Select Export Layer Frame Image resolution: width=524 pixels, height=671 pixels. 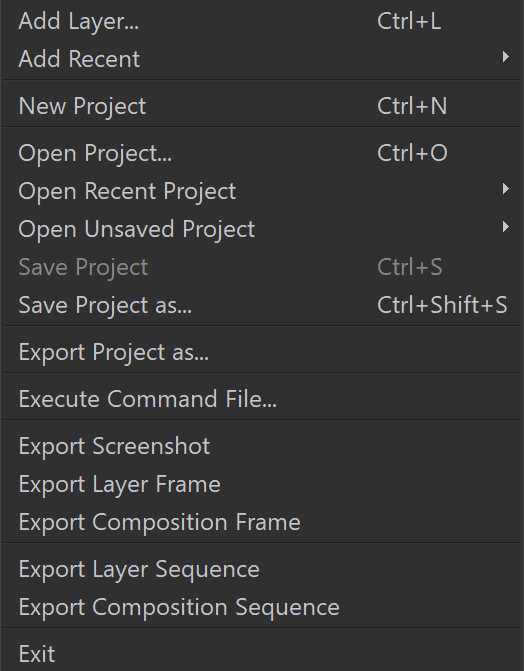(x=262, y=484)
